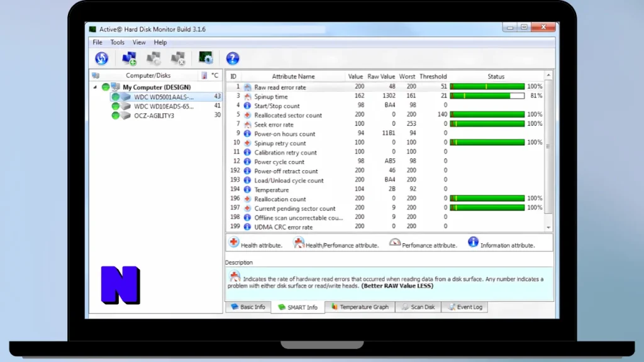The height and width of the screenshot is (362, 644).
Task: Collapse the My Computer (DESIGN) tree node
Action: click(x=96, y=87)
